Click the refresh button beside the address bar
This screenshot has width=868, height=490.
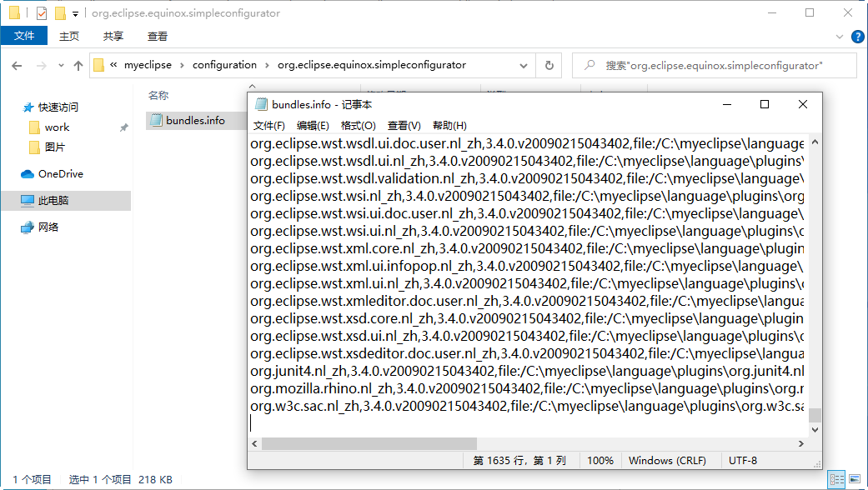pyautogui.click(x=549, y=65)
